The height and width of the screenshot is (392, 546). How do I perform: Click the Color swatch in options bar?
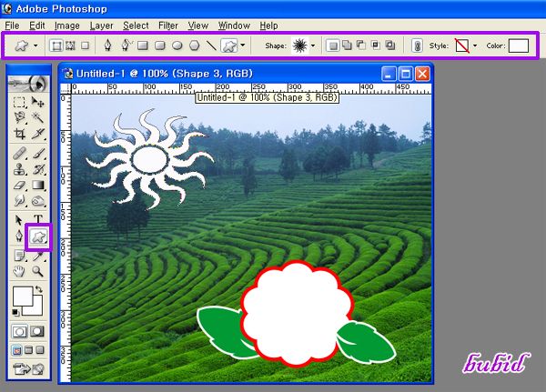tap(518, 45)
